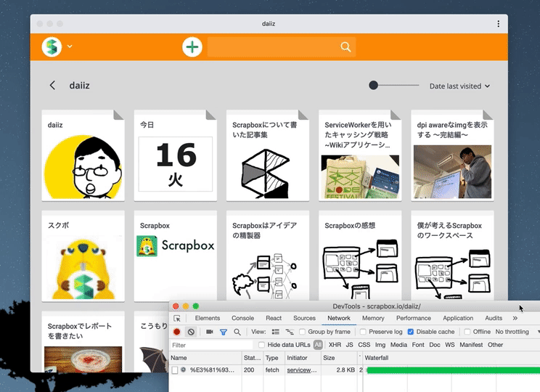The height and width of the screenshot is (392, 540).
Task: Switch to the React tab in DevTools
Action: [x=274, y=318]
